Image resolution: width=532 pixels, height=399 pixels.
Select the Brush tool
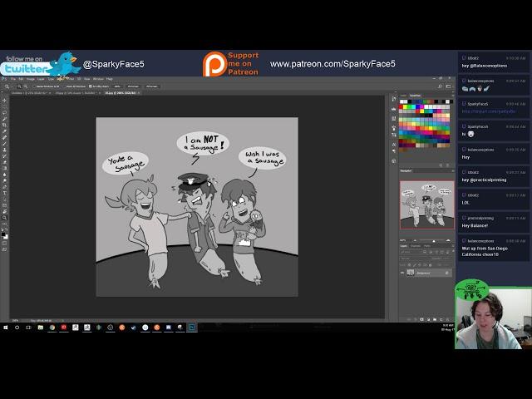coord(4,144)
